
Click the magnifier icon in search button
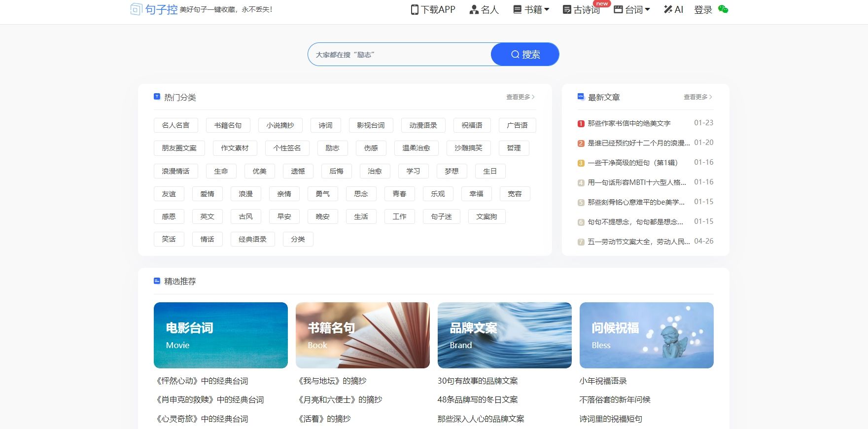coord(515,54)
